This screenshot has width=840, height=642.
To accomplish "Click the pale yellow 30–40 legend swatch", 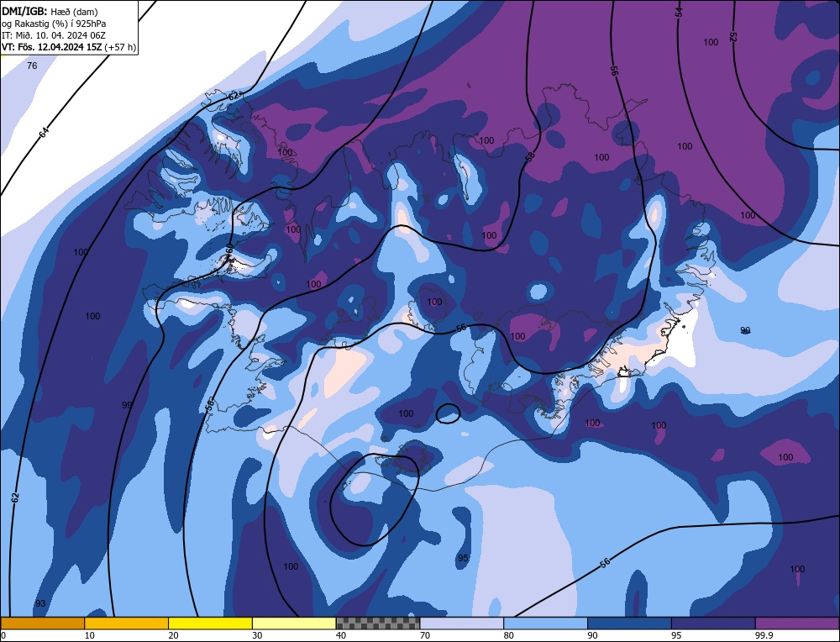I will pyautogui.click(x=294, y=623).
